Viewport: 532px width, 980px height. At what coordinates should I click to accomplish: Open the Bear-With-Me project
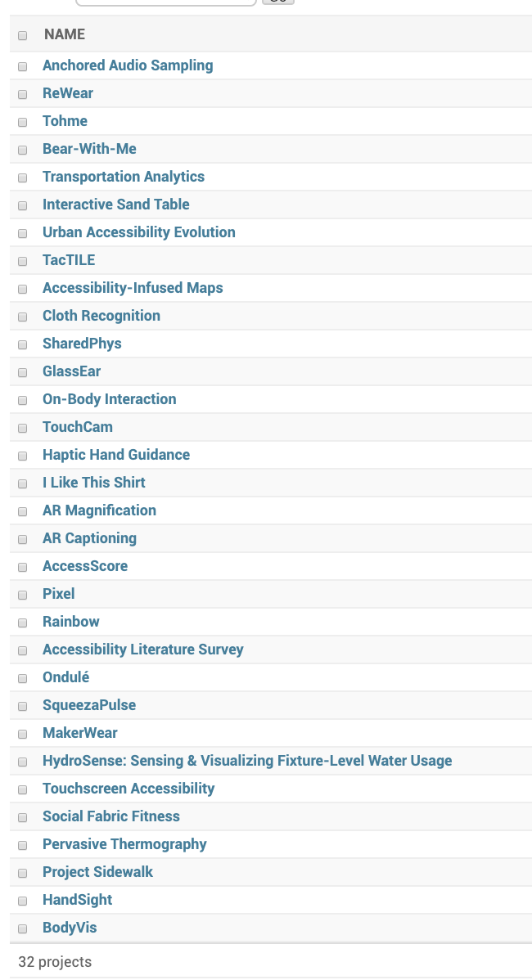pyautogui.click(x=89, y=148)
